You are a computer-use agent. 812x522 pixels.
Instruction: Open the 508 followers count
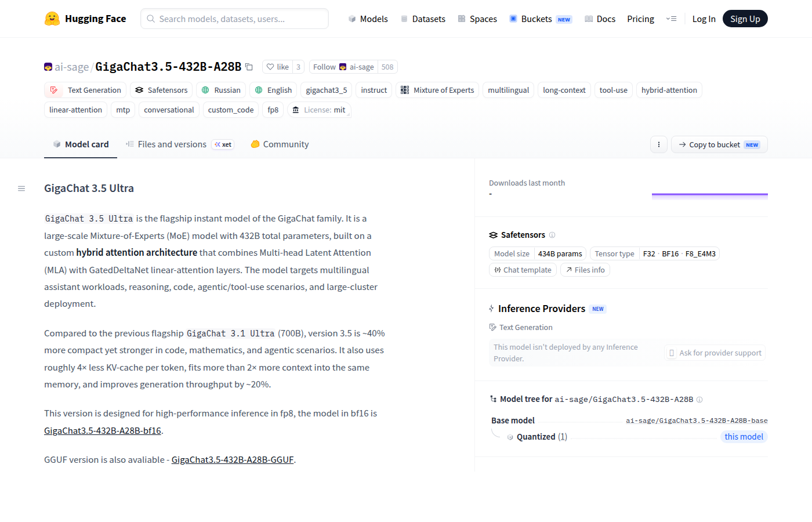point(387,67)
